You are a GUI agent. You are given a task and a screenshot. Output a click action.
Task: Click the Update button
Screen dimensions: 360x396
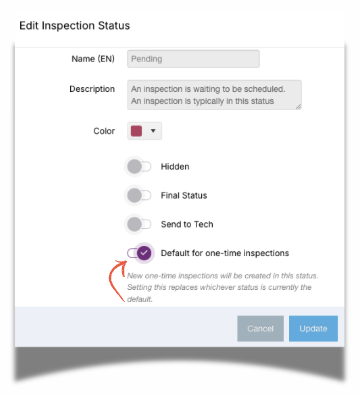click(313, 328)
